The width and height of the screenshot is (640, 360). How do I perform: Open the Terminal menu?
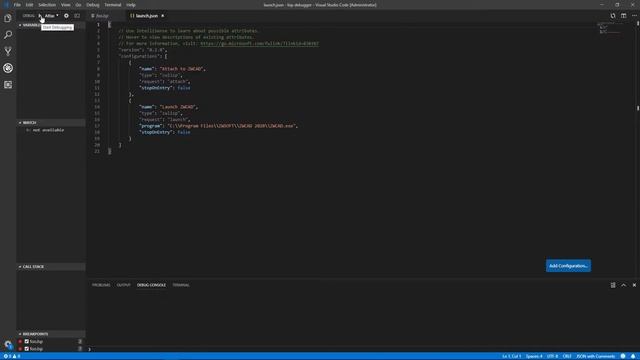tap(113, 5)
